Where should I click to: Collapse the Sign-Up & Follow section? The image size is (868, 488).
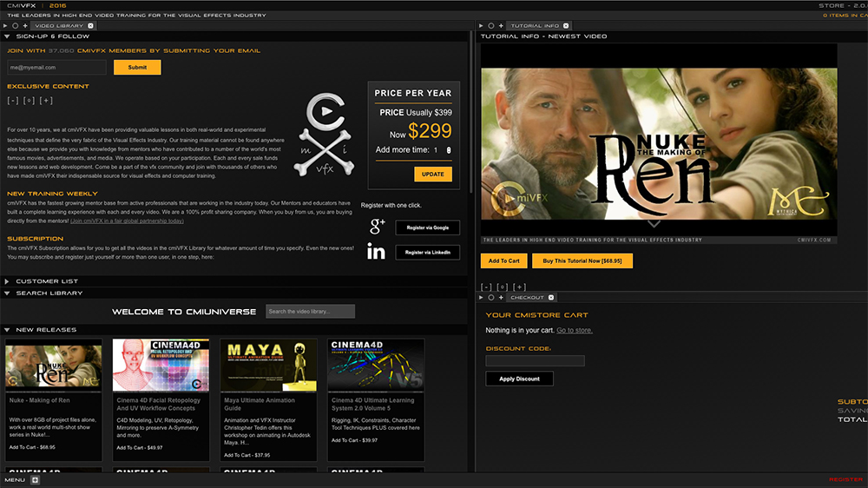(x=7, y=36)
